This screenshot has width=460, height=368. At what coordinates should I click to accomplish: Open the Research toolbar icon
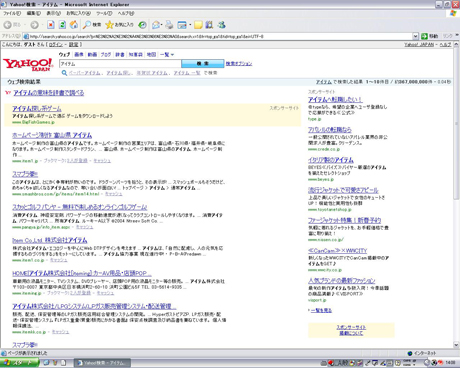209,25
